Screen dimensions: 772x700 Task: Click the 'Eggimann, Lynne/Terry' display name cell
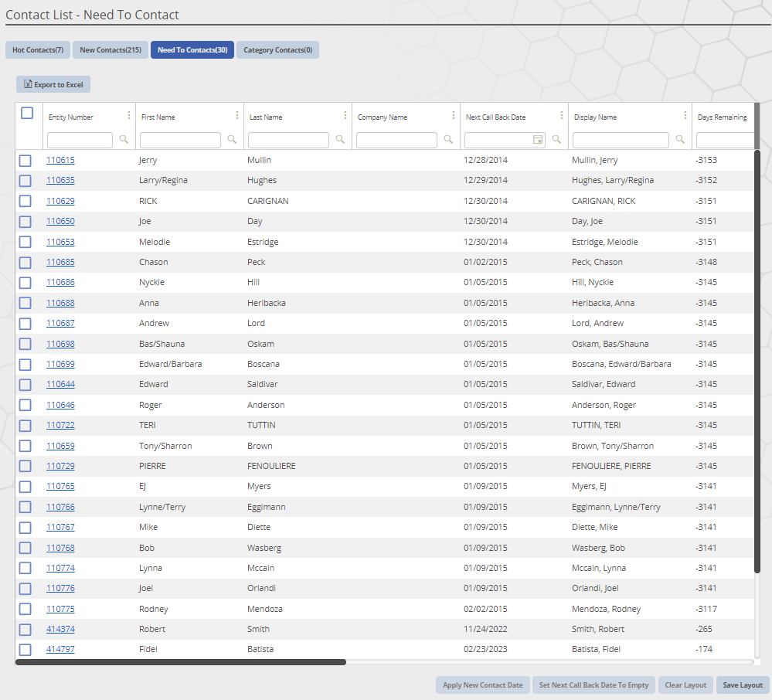(616, 507)
